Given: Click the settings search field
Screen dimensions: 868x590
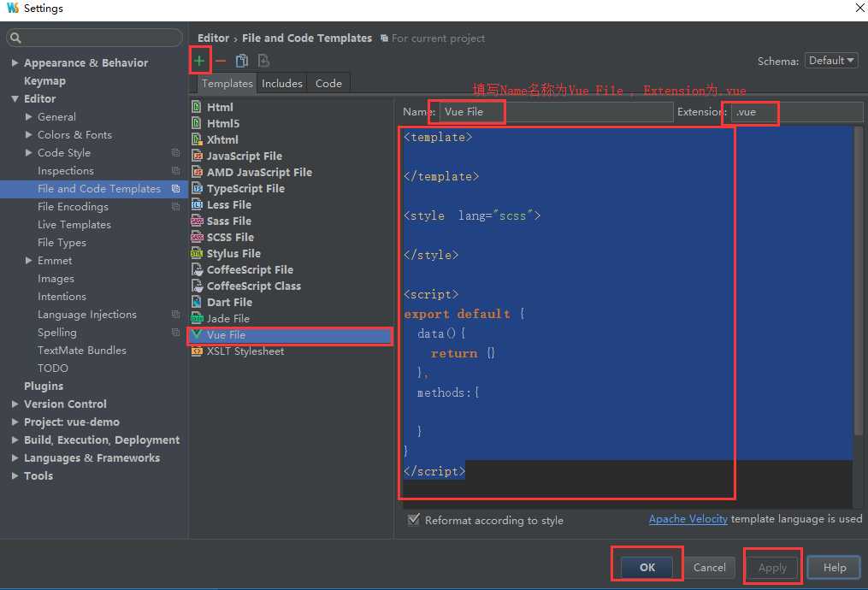Looking at the screenshot, I should (94, 38).
